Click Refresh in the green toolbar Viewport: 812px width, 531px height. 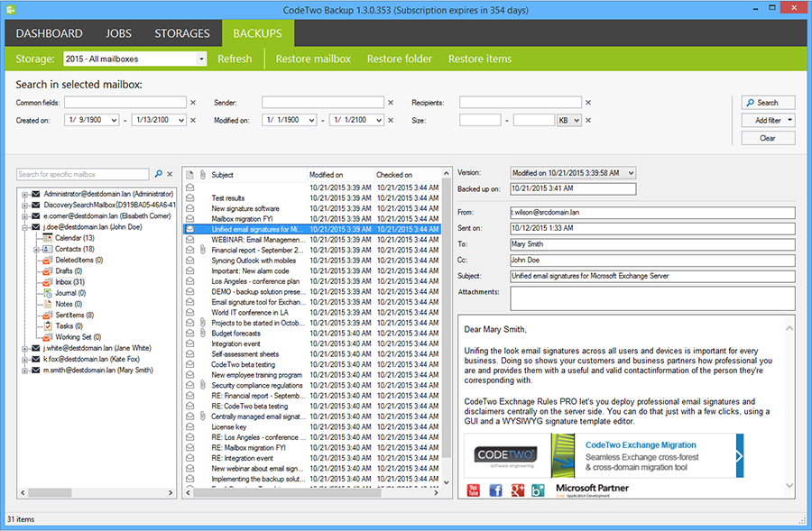coord(235,59)
